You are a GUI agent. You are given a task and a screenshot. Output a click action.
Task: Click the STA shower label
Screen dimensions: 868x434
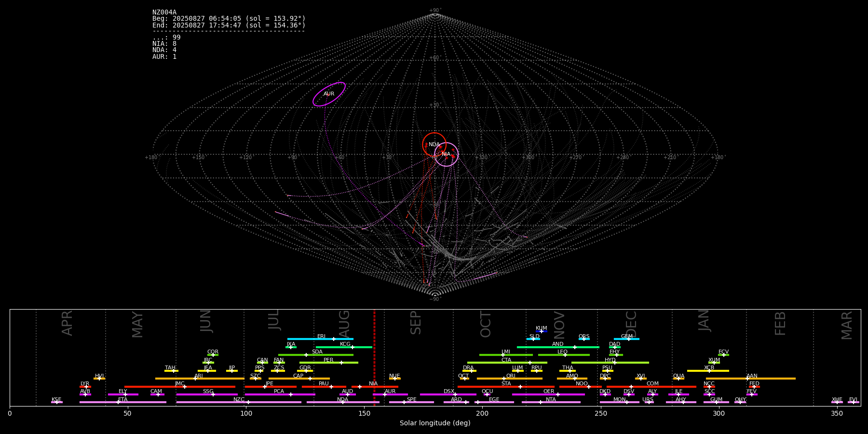coord(506,384)
